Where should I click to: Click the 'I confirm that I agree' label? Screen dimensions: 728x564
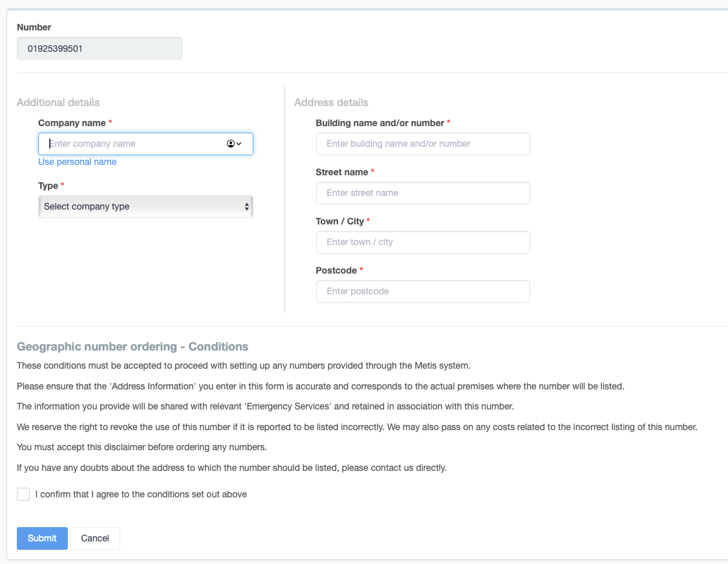click(x=141, y=494)
